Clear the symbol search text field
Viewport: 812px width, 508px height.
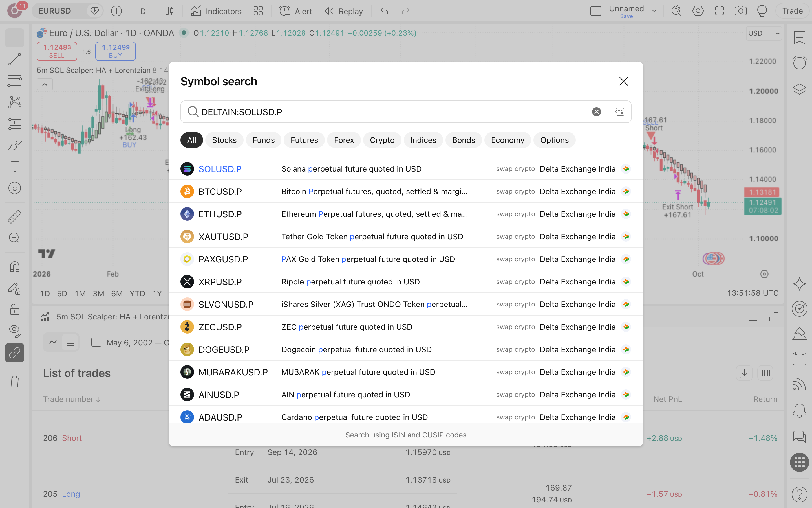(596, 111)
